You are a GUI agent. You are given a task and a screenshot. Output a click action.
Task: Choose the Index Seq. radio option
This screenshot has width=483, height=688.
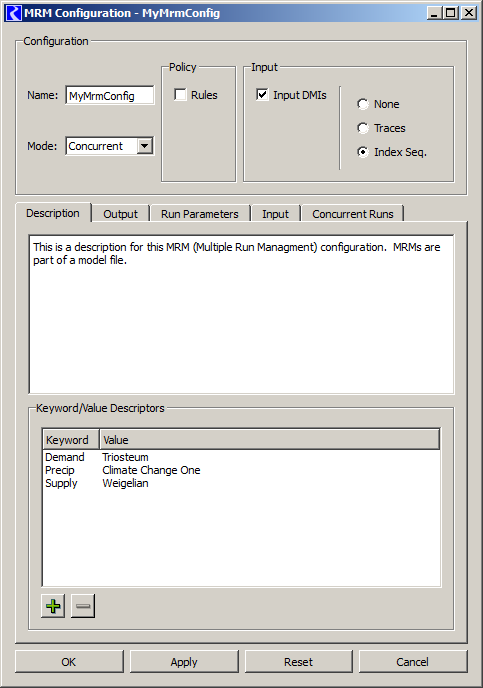(x=363, y=152)
